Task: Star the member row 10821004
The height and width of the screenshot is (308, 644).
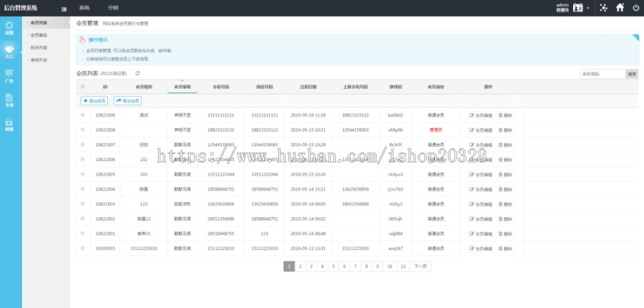Action: click(x=82, y=189)
